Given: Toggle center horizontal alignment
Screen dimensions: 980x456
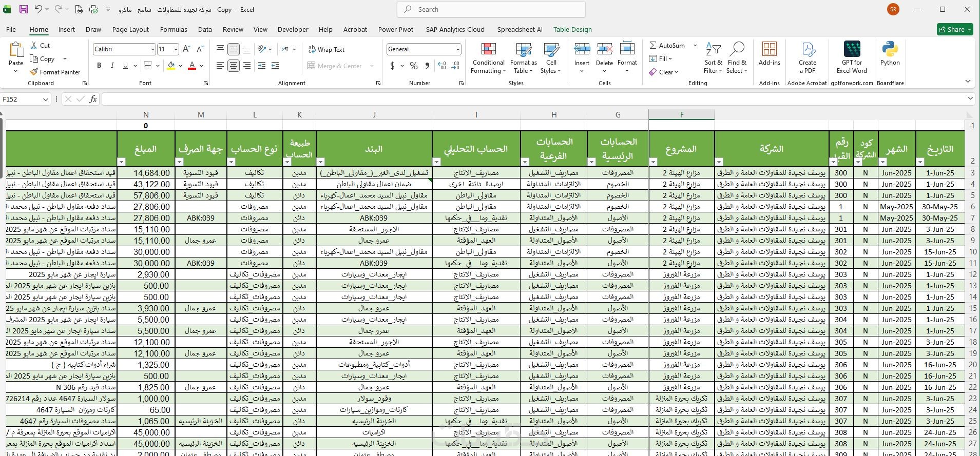Looking at the screenshot, I should (234, 66).
